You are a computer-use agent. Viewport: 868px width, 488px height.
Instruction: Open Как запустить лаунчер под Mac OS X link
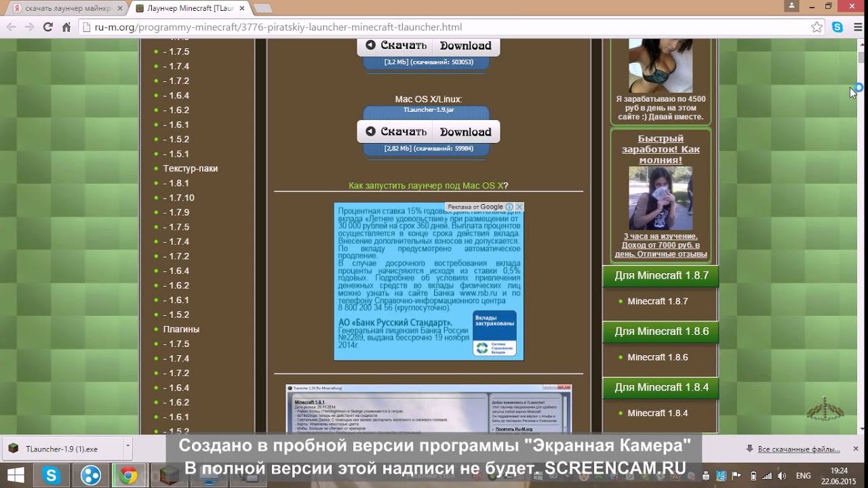click(x=426, y=185)
